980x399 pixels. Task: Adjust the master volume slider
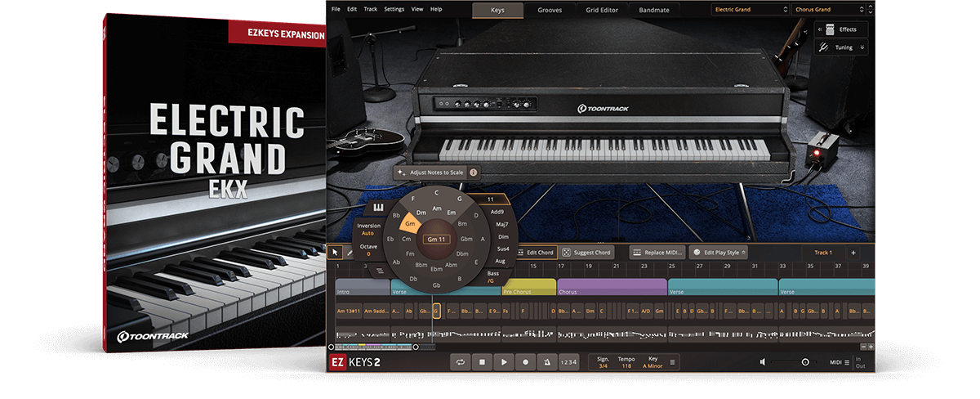[x=804, y=361]
